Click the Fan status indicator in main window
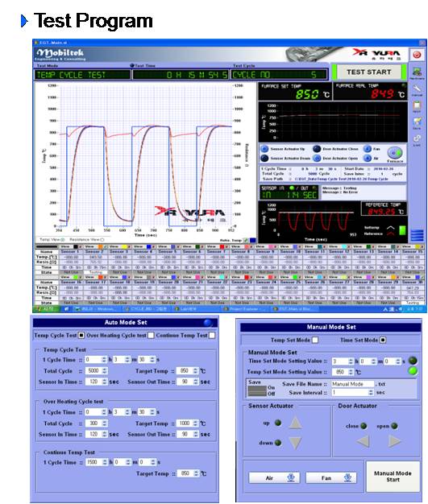This screenshot has height=504, width=428. pos(368,149)
